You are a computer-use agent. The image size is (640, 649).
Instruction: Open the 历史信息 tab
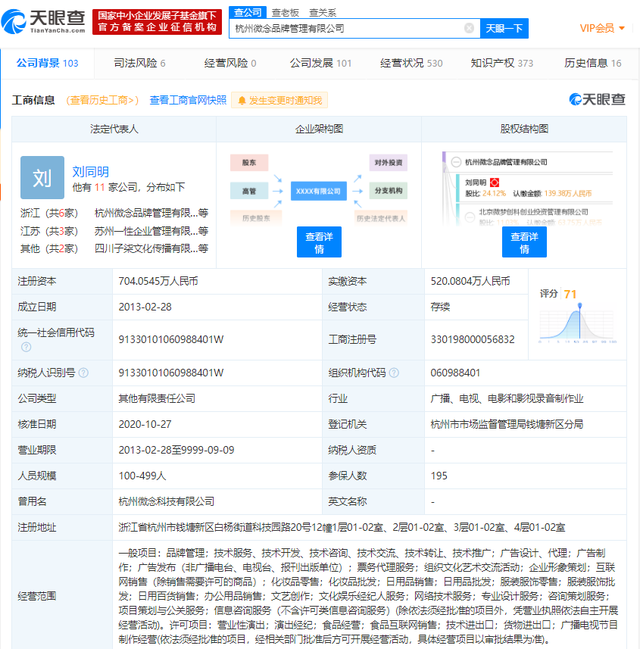pyautogui.click(x=593, y=63)
